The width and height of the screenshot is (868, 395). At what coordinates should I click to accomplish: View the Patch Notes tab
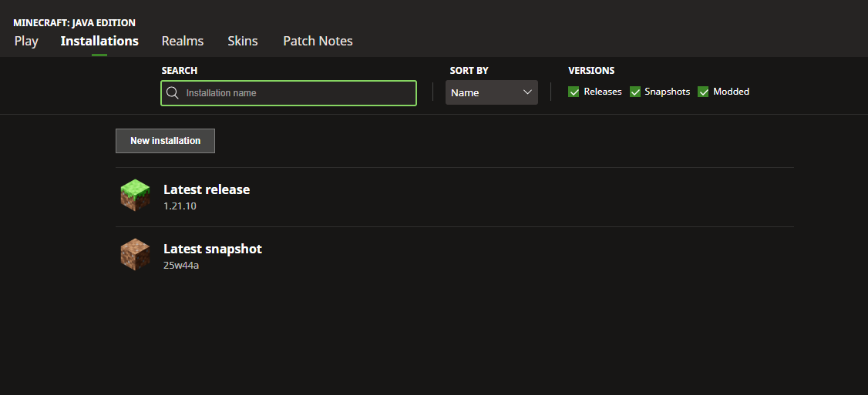(318, 41)
